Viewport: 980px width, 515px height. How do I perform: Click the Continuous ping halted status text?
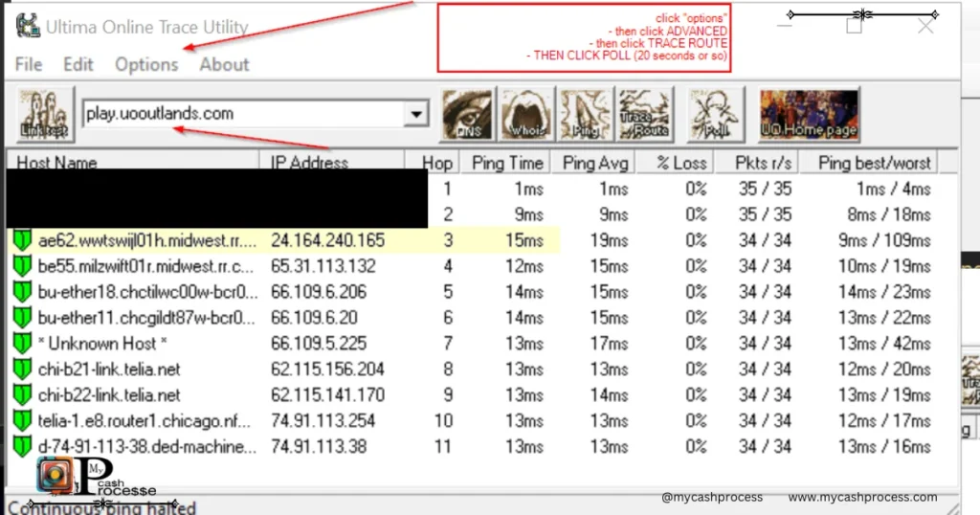point(101,507)
